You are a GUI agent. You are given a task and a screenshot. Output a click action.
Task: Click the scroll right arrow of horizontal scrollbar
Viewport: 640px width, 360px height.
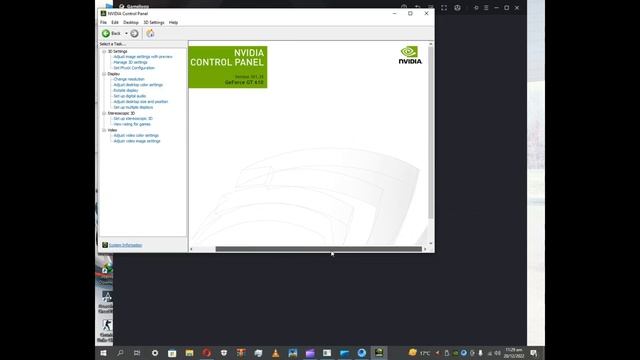425,249
